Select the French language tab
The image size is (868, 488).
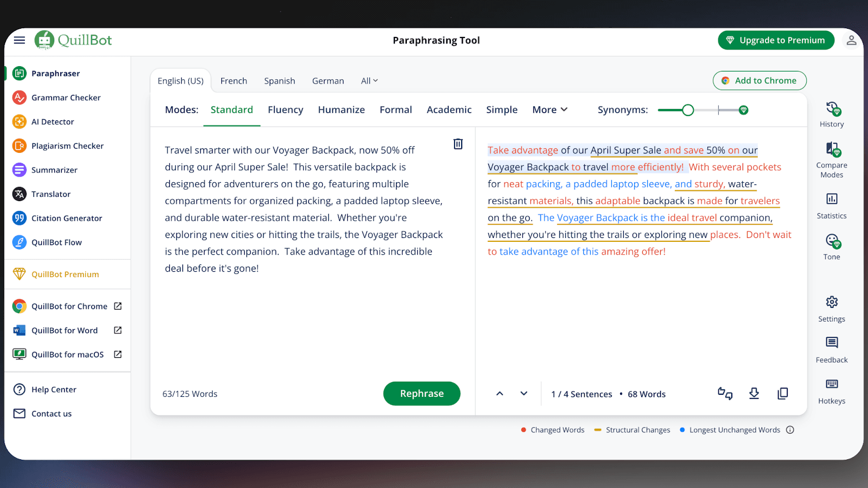(x=234, y=81)
